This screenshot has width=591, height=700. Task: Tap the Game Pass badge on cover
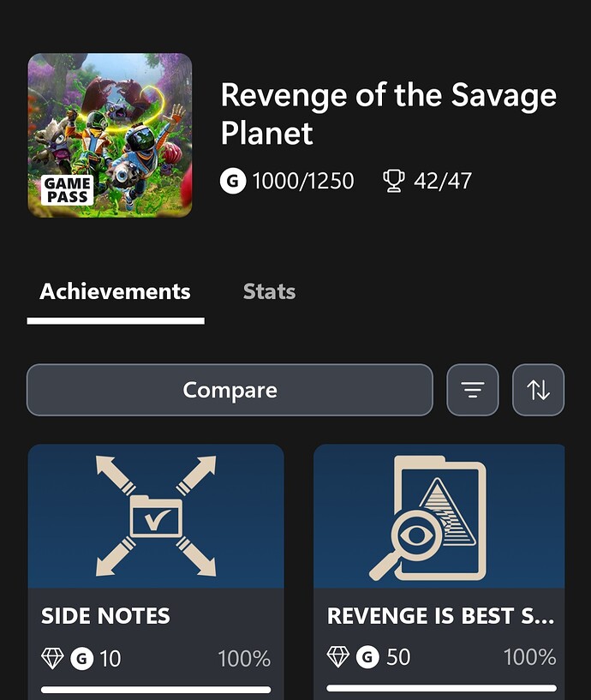click(x=67, y=190)
